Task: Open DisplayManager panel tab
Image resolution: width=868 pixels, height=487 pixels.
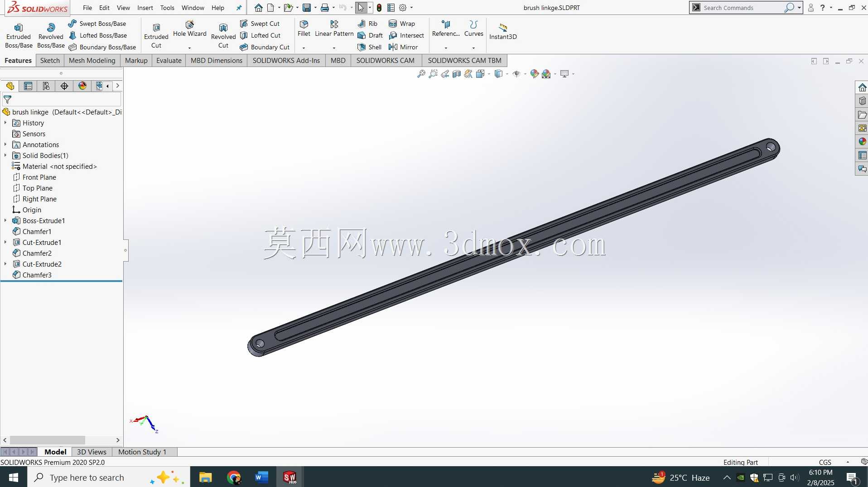Action: [82, 86]
